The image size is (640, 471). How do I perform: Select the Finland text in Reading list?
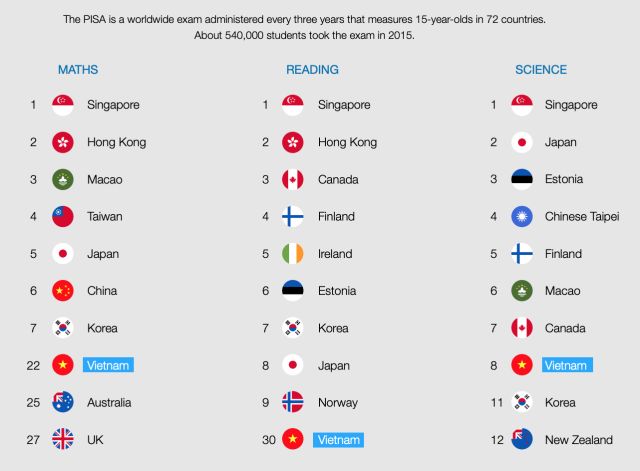pos(336,217)
